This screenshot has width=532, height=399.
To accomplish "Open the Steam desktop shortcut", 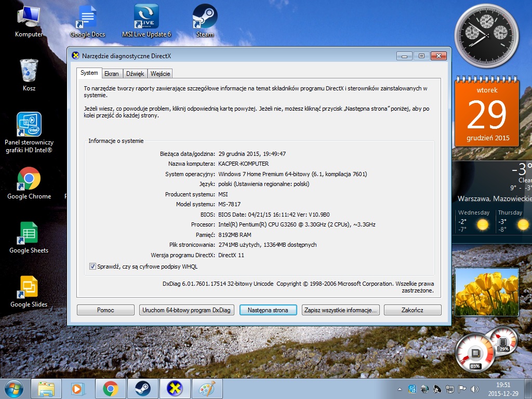I will click(x=205, y=22).
